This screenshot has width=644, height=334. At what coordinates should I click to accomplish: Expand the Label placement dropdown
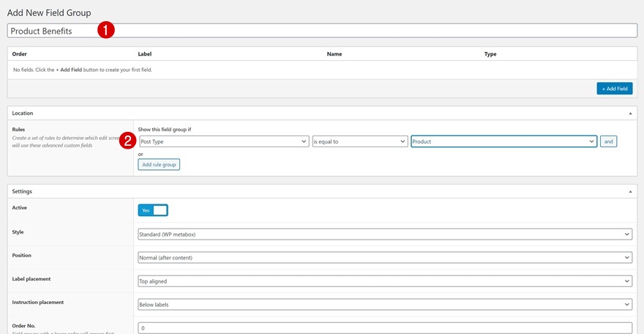(x=385, y=281)
